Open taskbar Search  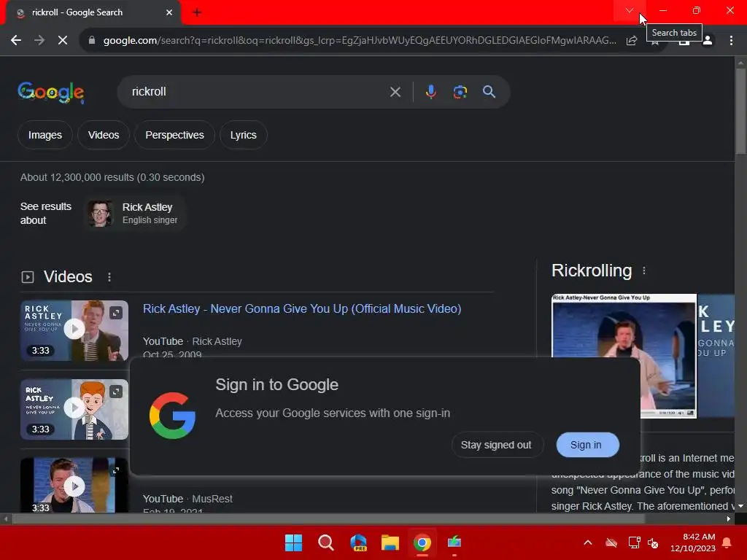(326, 542)
